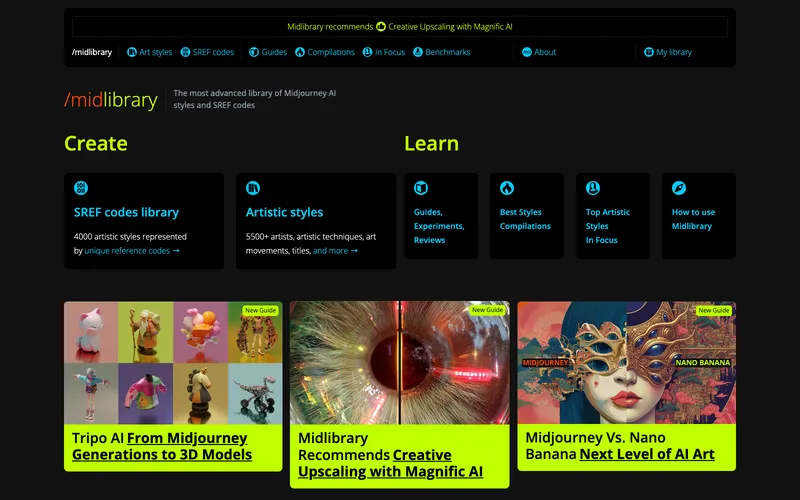Open the Tripo AI 3D models guide thumbnail
This screenshot has height=500, width=800.
click(x=173, y=363)
